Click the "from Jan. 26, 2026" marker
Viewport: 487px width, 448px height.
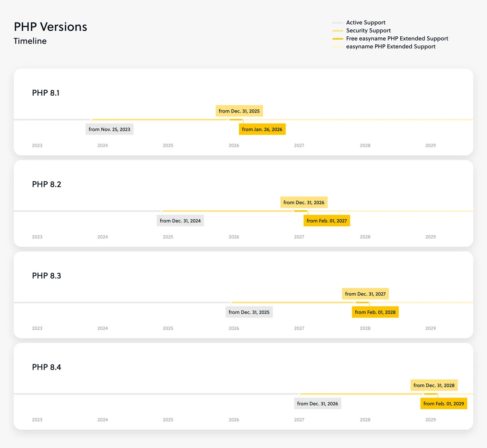(262, 129)
